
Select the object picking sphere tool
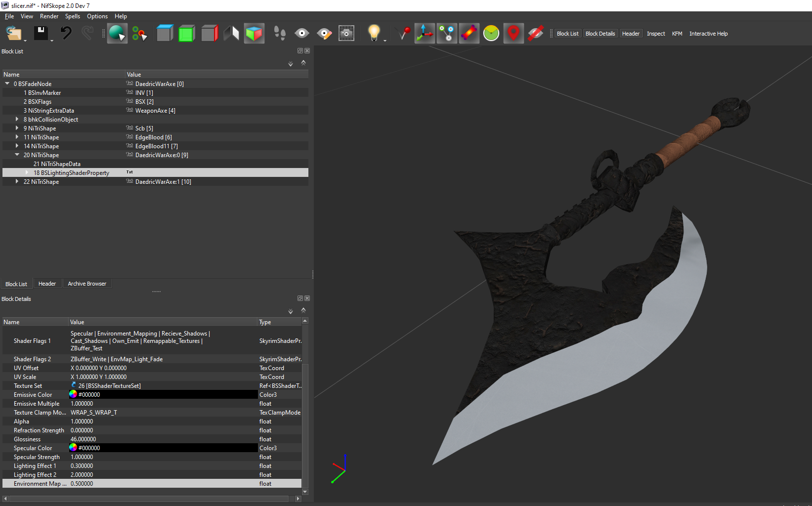click(117, 34)
